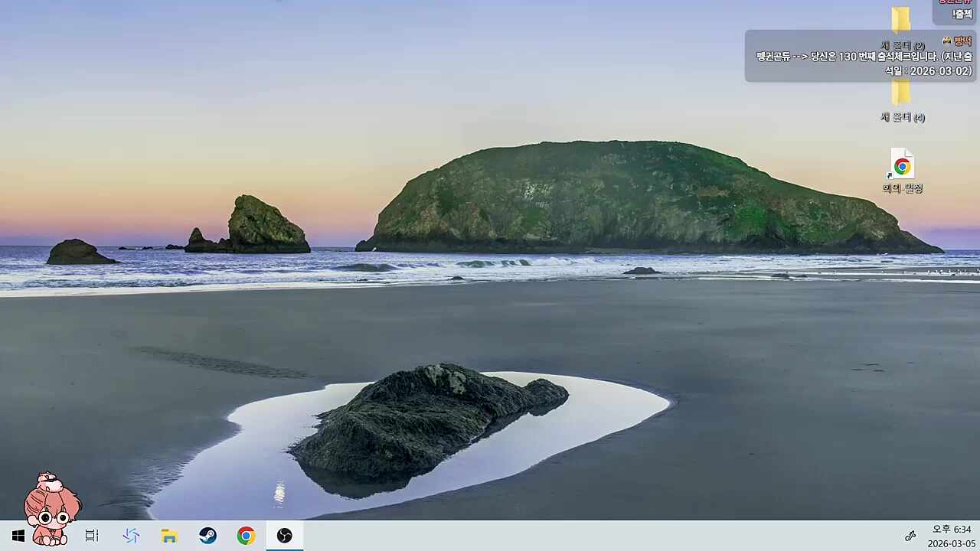This screenshot has height=551, width=980.
Task: Click the 땅떡 username in the chat overlay
Action: tap(962, 41)
